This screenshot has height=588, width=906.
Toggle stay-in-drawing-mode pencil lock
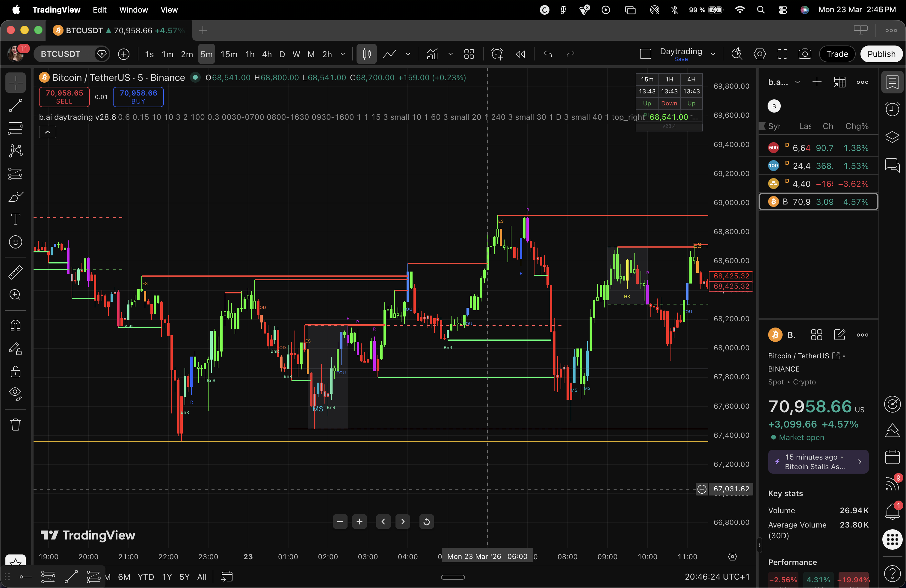coord(16,349)
